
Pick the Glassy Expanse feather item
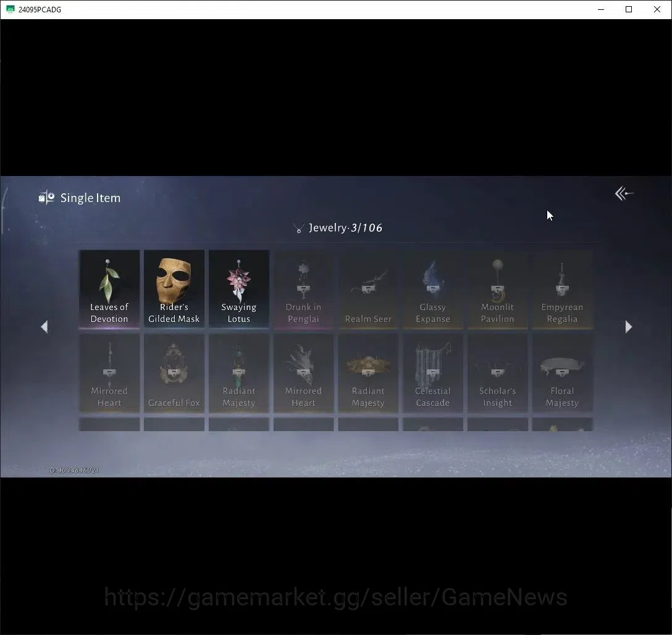tap(433, 289)
